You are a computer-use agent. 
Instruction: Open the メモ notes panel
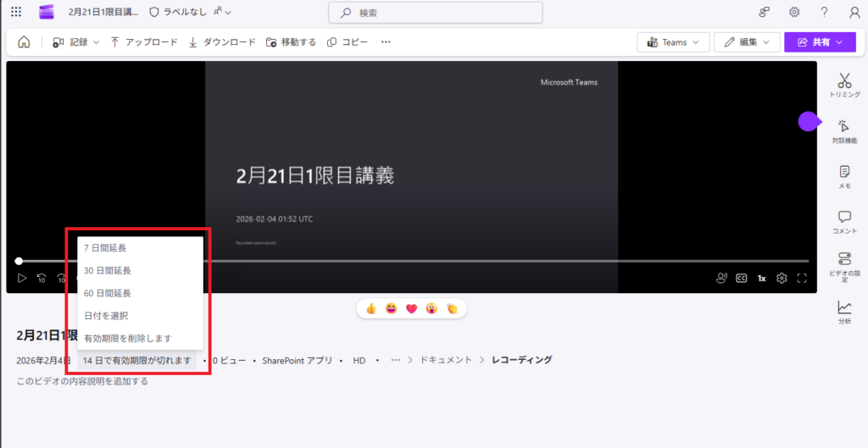coord(843,176)
